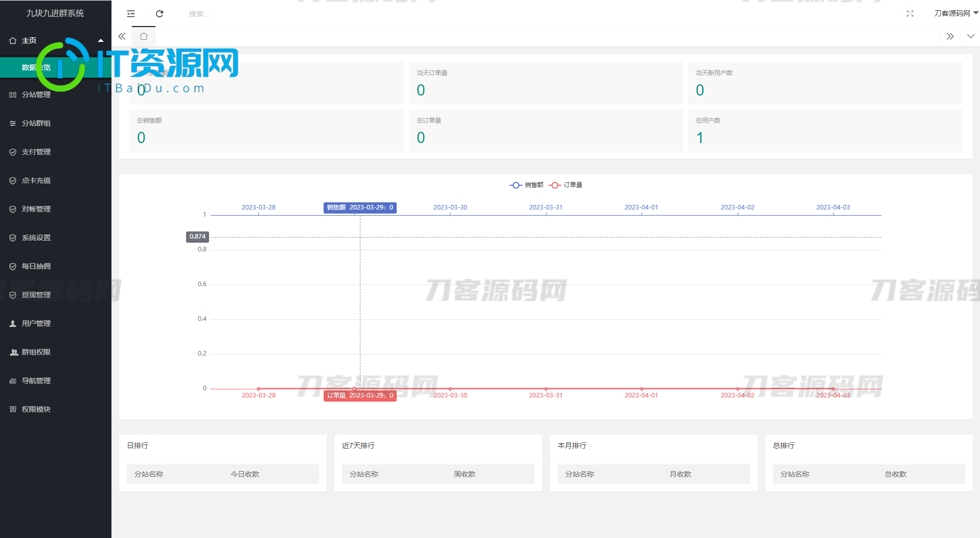Click the shield icon beside 对帐管理

pyautogui.click(x=13, y=209)
